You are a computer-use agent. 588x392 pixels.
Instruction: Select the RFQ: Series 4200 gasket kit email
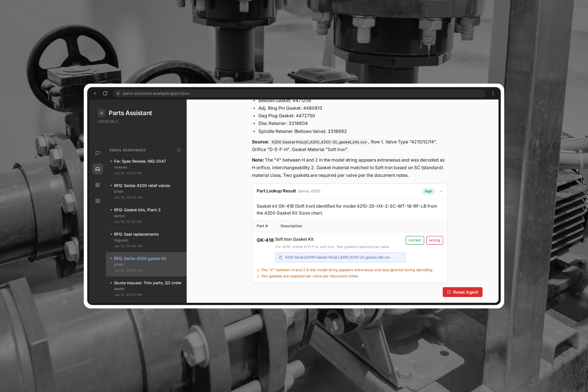[146, 264]
